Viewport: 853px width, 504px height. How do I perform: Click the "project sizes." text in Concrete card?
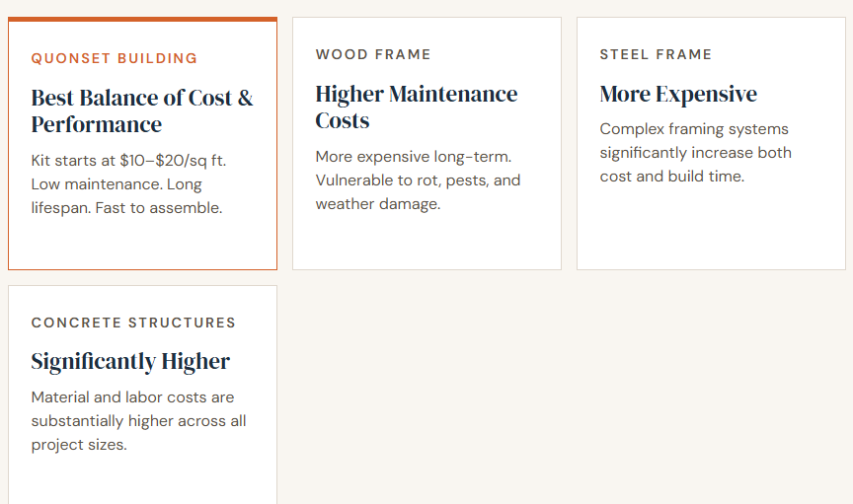[79, 445]
